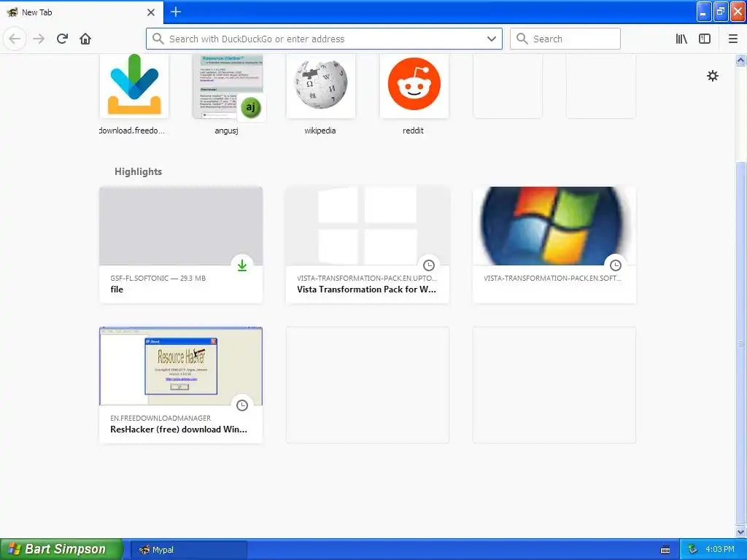
Task: Open Vista Transformation Pack for W... highlight
Action: (x=368, y=245)
